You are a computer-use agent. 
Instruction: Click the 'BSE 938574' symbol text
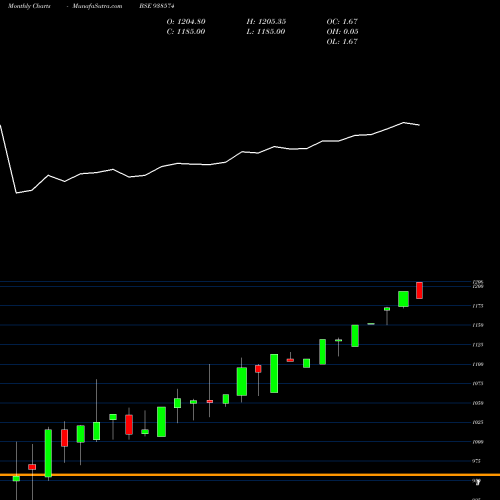click(157, 6)
